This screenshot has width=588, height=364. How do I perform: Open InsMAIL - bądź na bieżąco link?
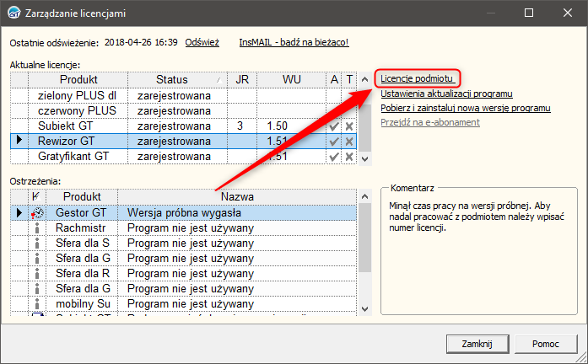click(x=294, y=42)
